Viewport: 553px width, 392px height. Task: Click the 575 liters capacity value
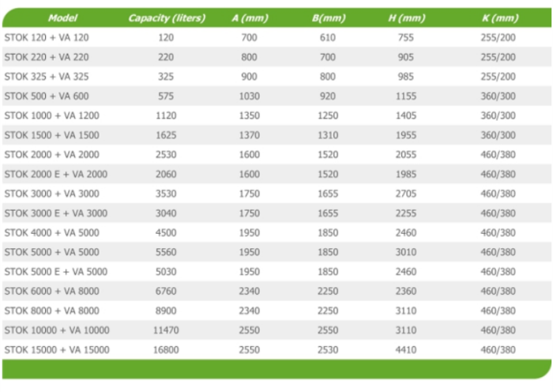166,96
